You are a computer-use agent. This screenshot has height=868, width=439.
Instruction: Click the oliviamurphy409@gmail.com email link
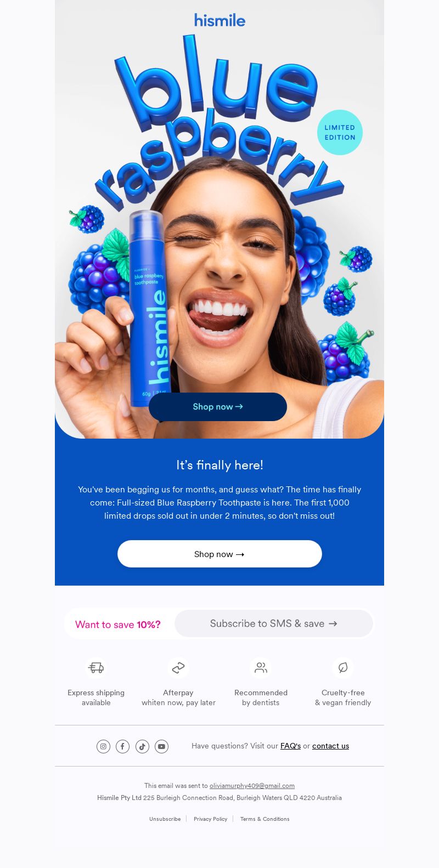click(x=252, y=786)
